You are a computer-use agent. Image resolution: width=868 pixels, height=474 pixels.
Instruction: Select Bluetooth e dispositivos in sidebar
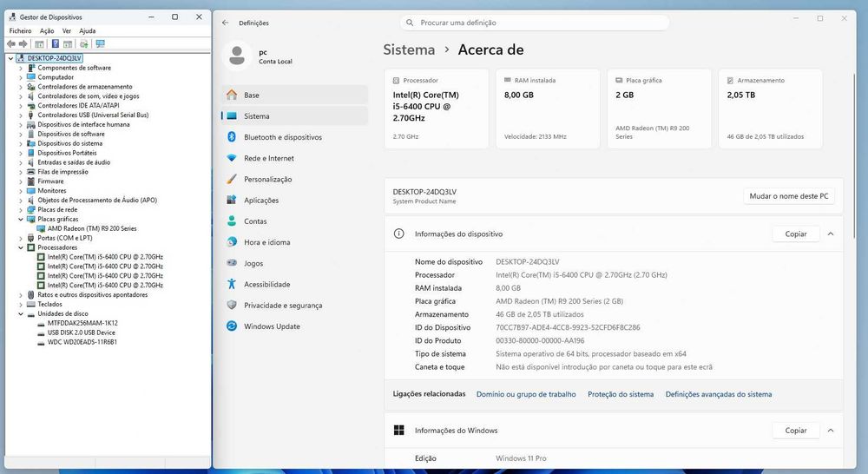[294, 137]
